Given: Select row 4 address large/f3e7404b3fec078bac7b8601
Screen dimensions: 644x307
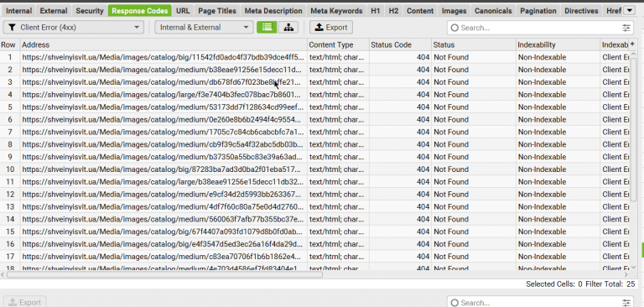Looking at the screenshot, I should coord(164,95).
